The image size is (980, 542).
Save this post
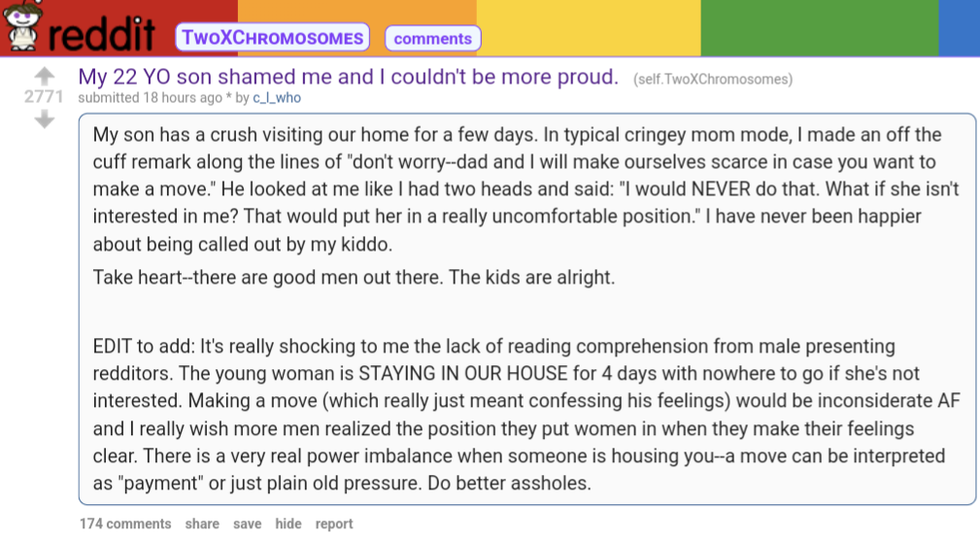247,524
